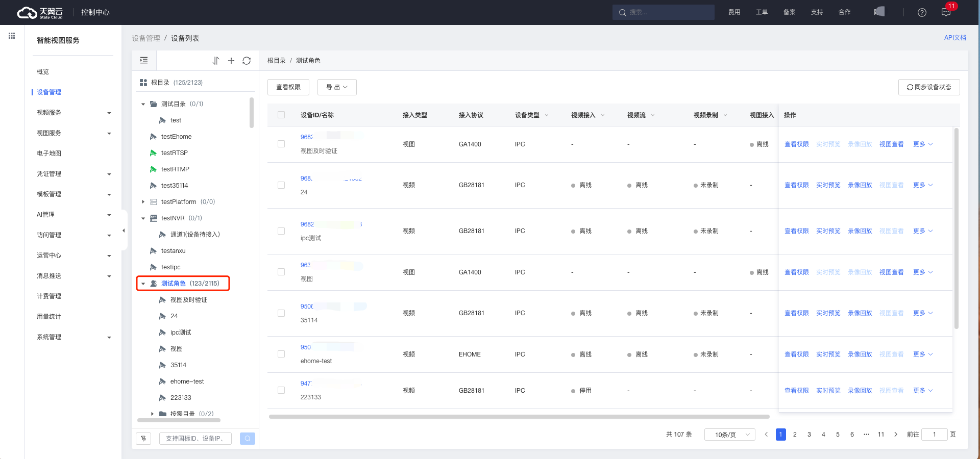Image resolution: width=980 pixels, height=459 pixels.
Task: Toggle the device tree collapse icon
Action: pyautogui.click(x=144, y=60)
